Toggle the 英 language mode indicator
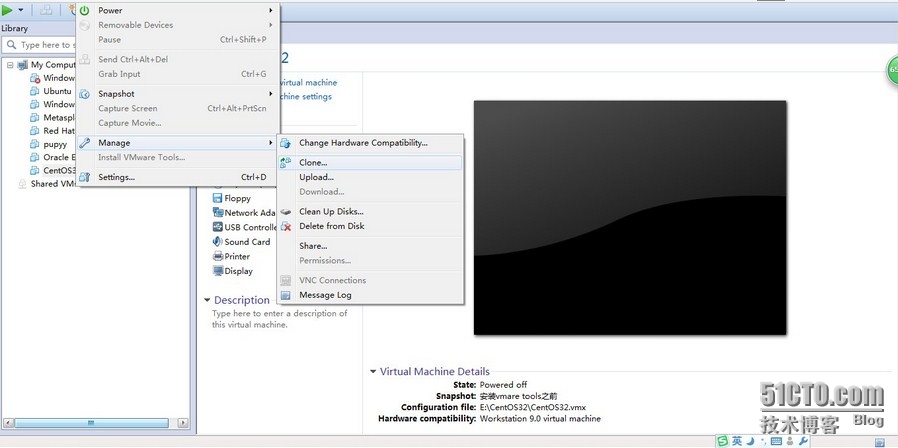Screen dimensions: 898x448 737,441
